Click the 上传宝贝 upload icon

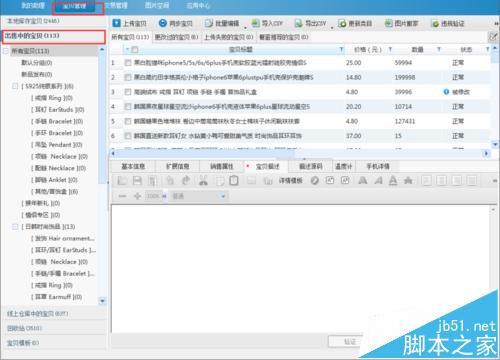(x=116, y=23)
